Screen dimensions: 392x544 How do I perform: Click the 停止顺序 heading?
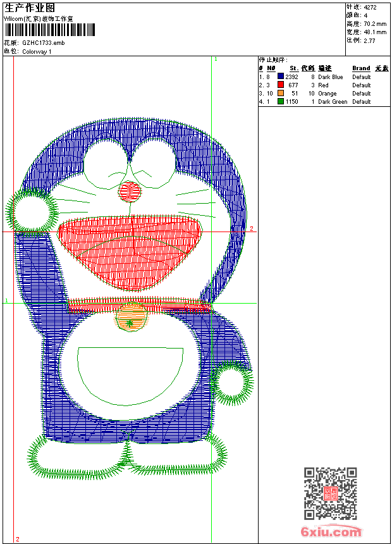click(273, 59)
